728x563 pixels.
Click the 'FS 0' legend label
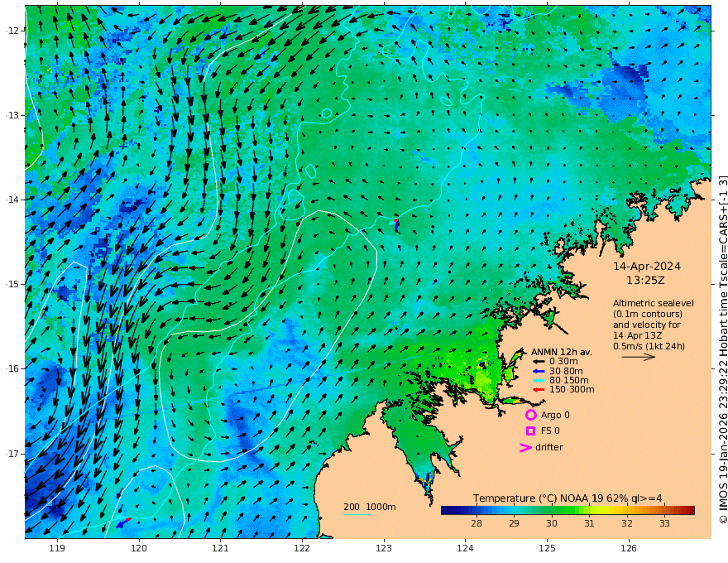pos(550,431)
